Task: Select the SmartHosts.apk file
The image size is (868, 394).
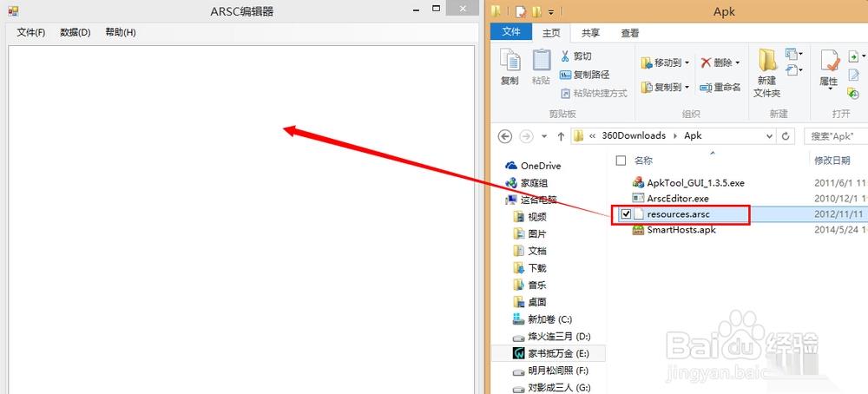Action: pos(681,230)
